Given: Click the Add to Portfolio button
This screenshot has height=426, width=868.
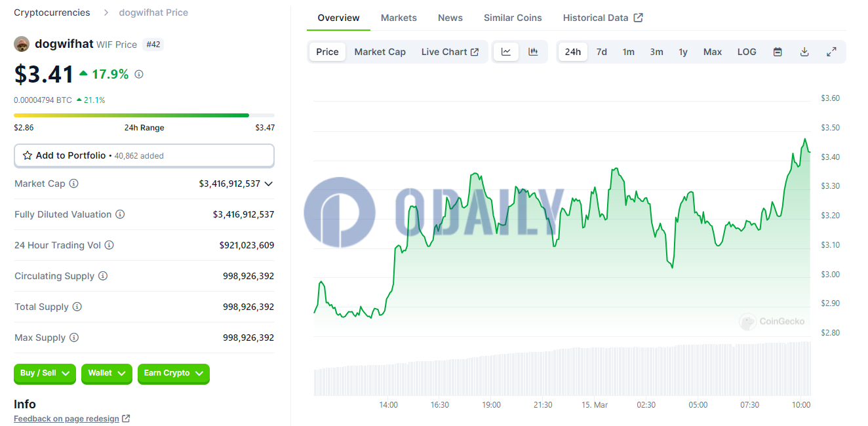Looking at the screenshot, I should click(x=144, y=155).
